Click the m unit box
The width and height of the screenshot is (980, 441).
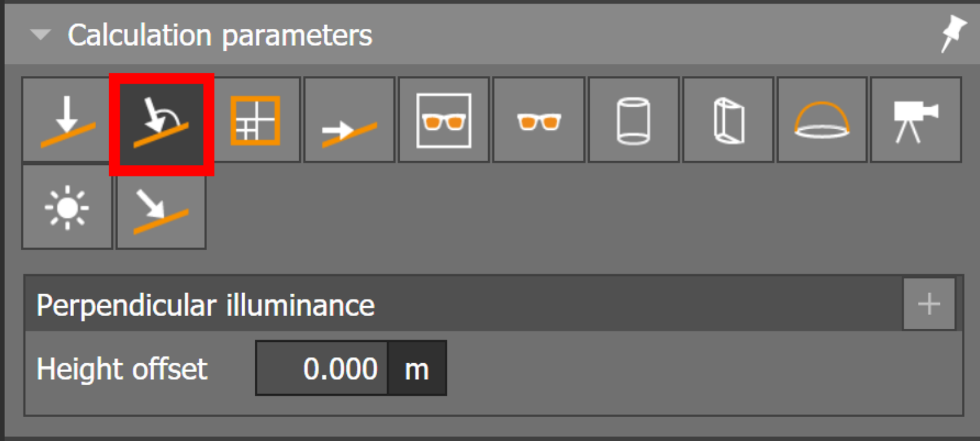[417, 368]
